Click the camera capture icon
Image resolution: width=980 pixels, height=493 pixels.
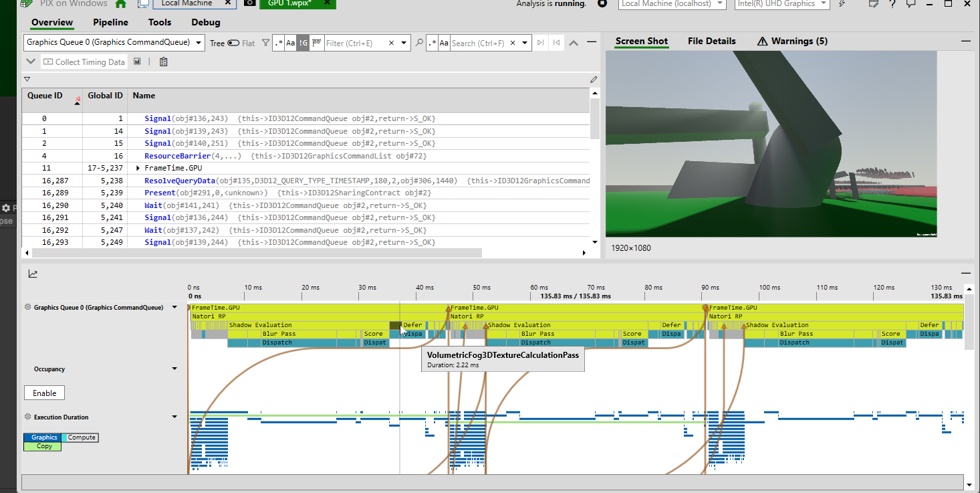tap(249, 3)
